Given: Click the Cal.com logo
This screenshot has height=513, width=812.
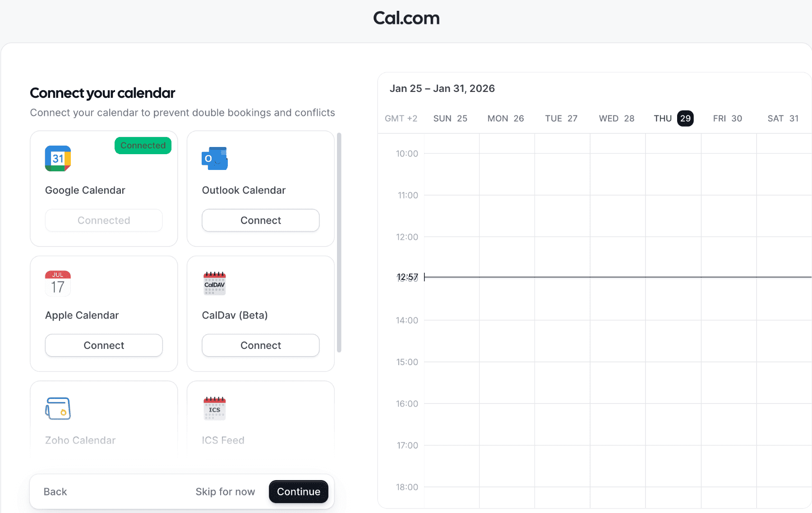Looking at the screenshot, I should pos(406,18).
